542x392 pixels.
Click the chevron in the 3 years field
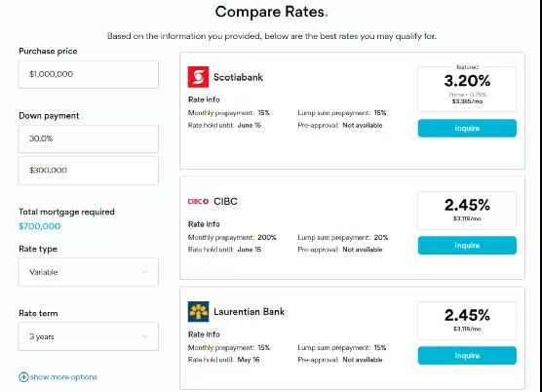tap(145, 336)
